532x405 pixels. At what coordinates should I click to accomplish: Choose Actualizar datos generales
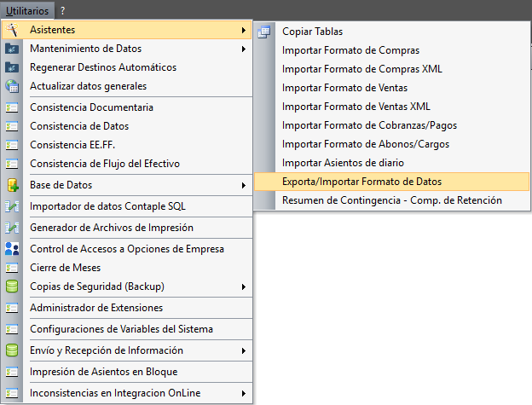click(x=127, y=86)
